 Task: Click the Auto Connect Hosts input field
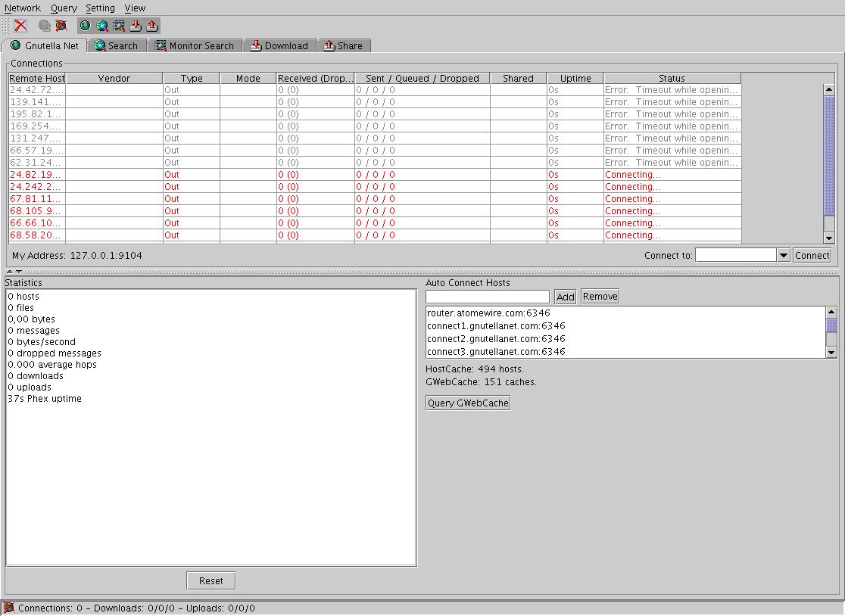click(x=487, y=297)
